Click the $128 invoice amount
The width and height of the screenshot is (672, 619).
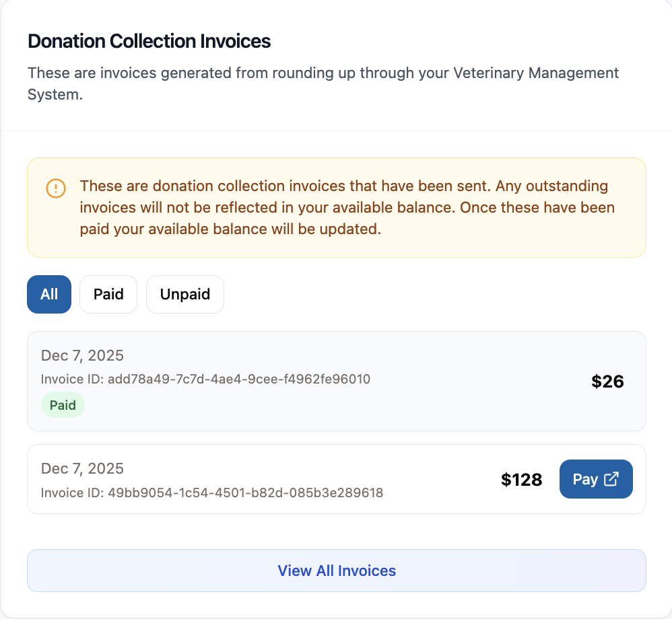(x=522, y=479)
